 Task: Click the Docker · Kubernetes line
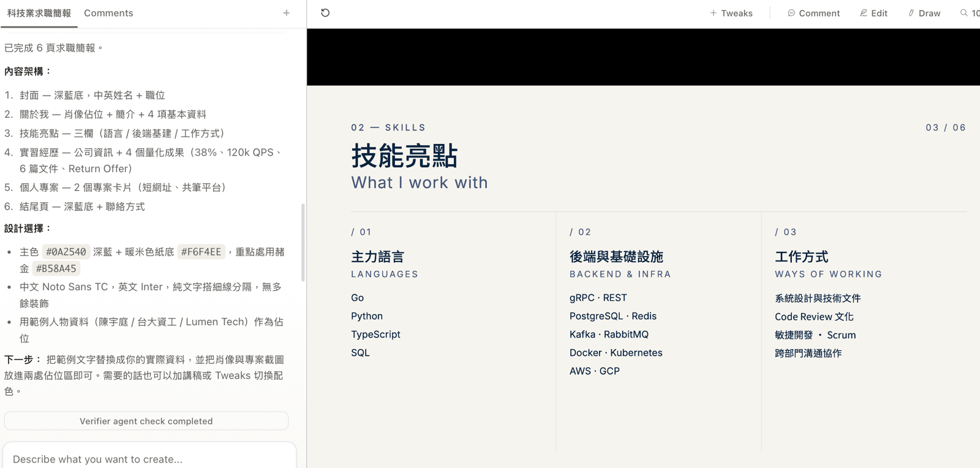(x=616, y=353)
